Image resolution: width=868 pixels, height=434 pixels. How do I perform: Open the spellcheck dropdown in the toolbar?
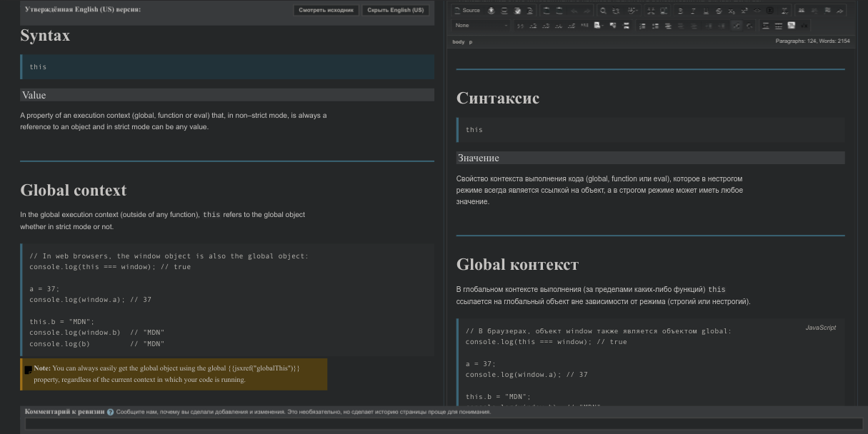pyautogui.click(x=632, y=10)
